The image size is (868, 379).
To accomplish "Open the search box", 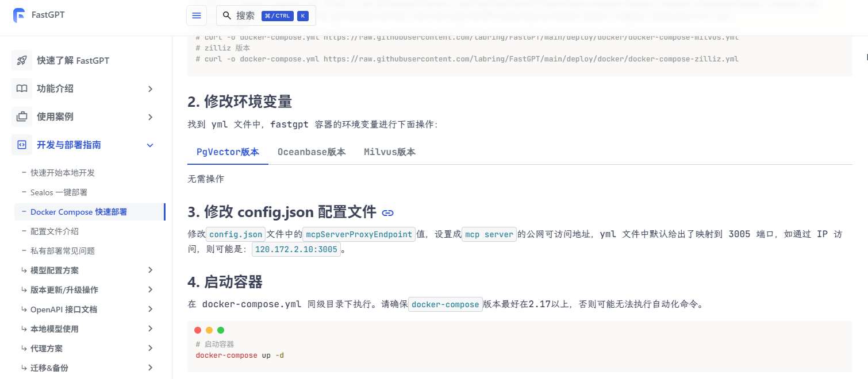I will 266,16.
